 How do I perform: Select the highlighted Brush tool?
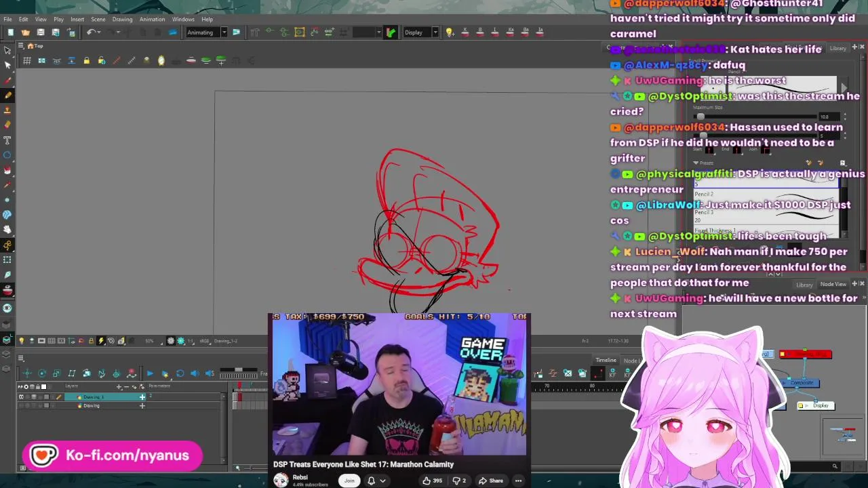pyautogui.click(x=7, y=95)
